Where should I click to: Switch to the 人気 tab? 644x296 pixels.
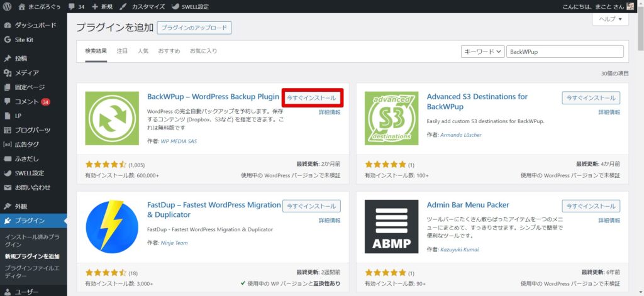143,52
